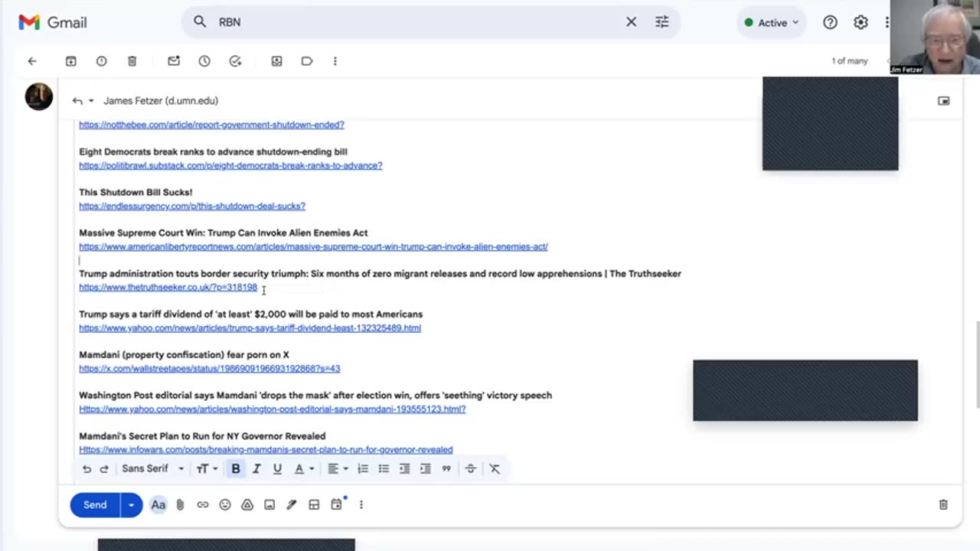
Task: Toggle numbered list
Action: coord(363,469)
